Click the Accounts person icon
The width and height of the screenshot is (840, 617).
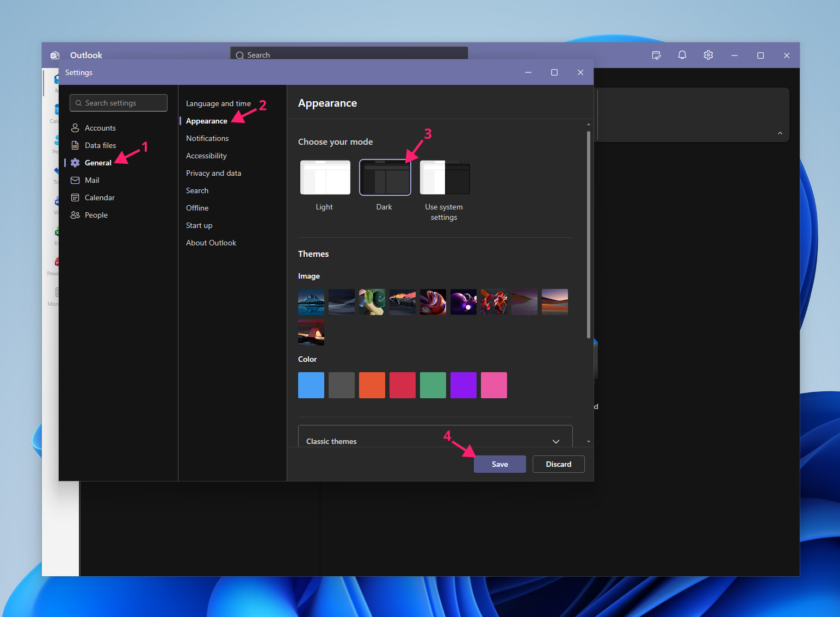[75, 128]
